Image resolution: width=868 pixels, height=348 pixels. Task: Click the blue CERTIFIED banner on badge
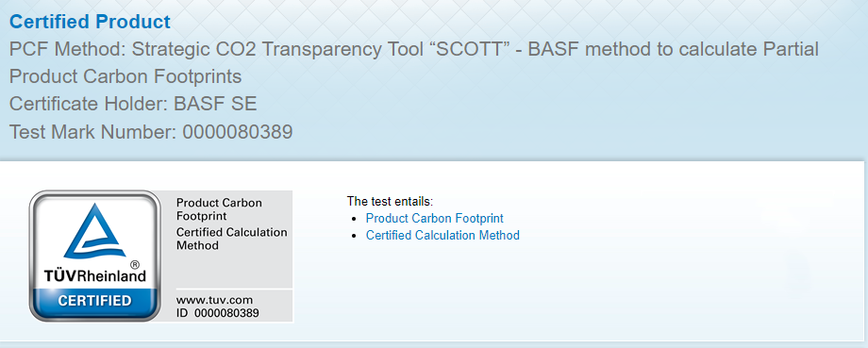[x=94, y=302]
